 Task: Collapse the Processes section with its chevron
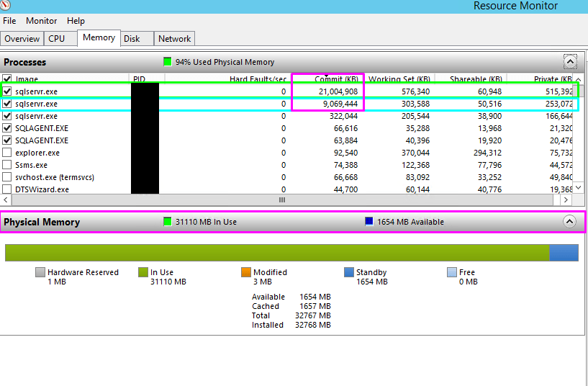570,62
